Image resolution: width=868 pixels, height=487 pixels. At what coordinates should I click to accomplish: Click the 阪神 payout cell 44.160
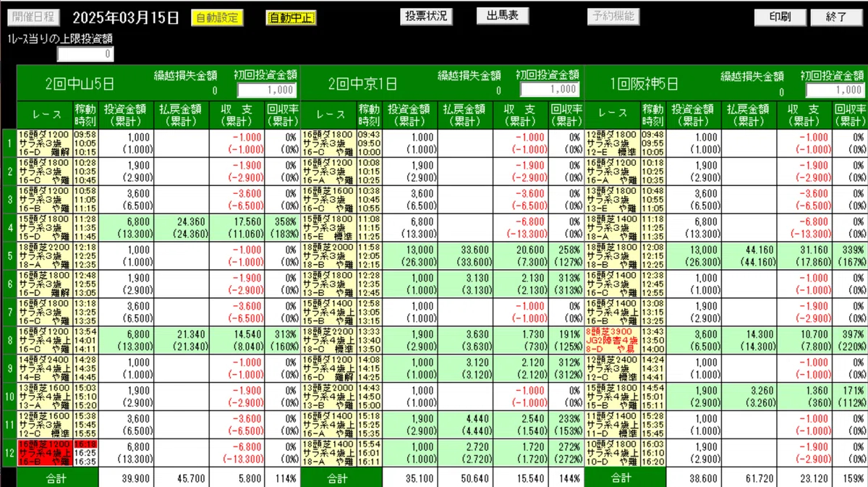click(x=749, y=255)
